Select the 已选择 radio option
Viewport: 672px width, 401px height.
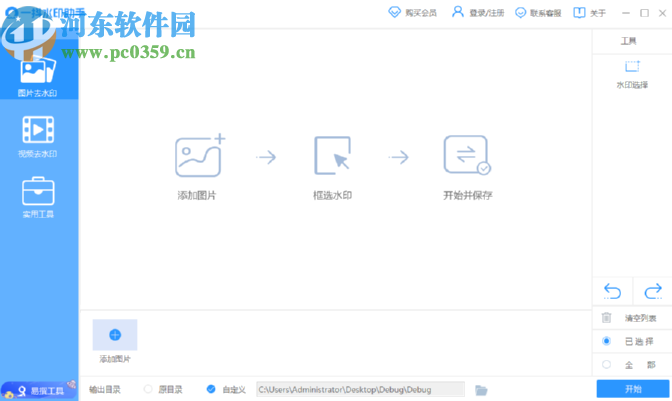[606, 341]
